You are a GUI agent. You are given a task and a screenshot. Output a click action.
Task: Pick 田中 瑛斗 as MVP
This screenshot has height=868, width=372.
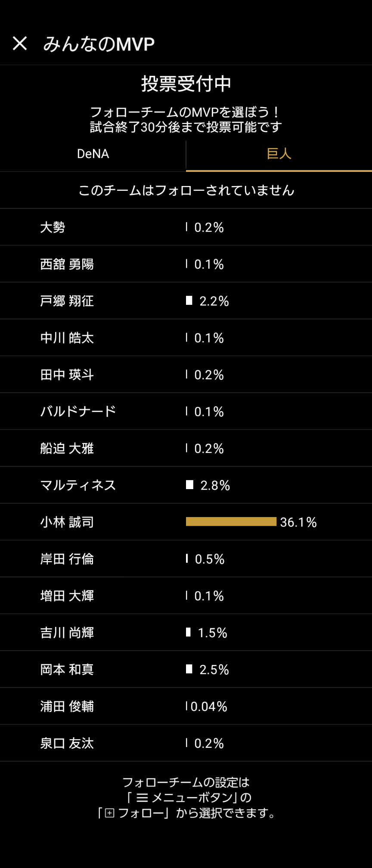[67, 375]
